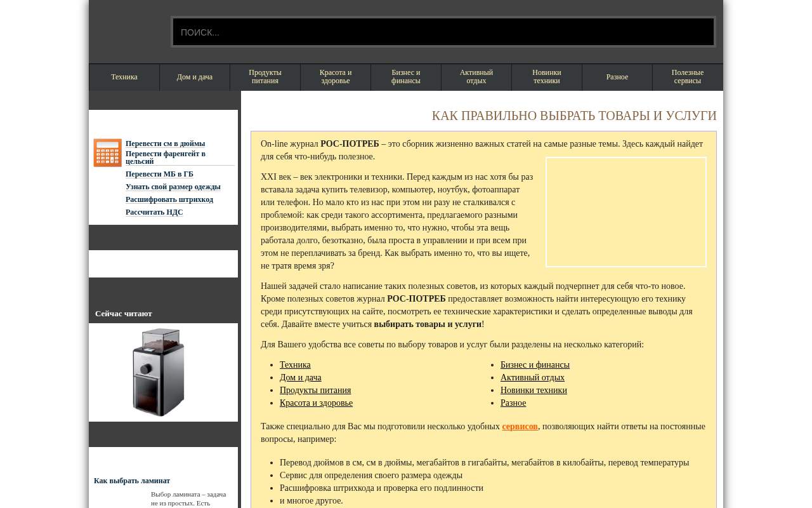812x508 pixels.
Task: Click Бизнес и финансы link in list
Action: pyautogui.click(x=535, y=364)
